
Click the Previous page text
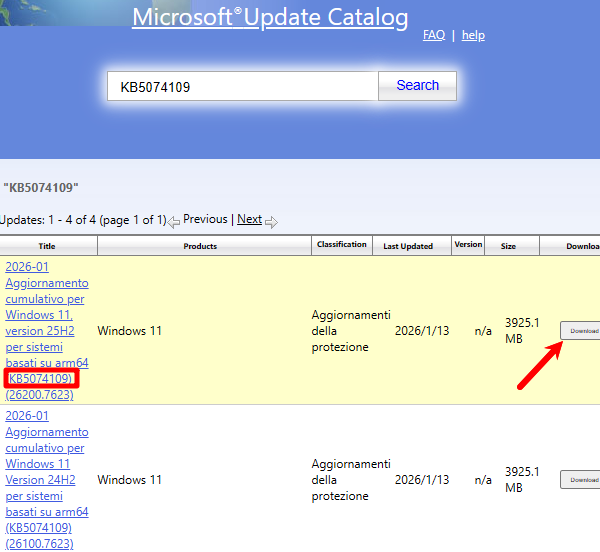coord(205,219)
